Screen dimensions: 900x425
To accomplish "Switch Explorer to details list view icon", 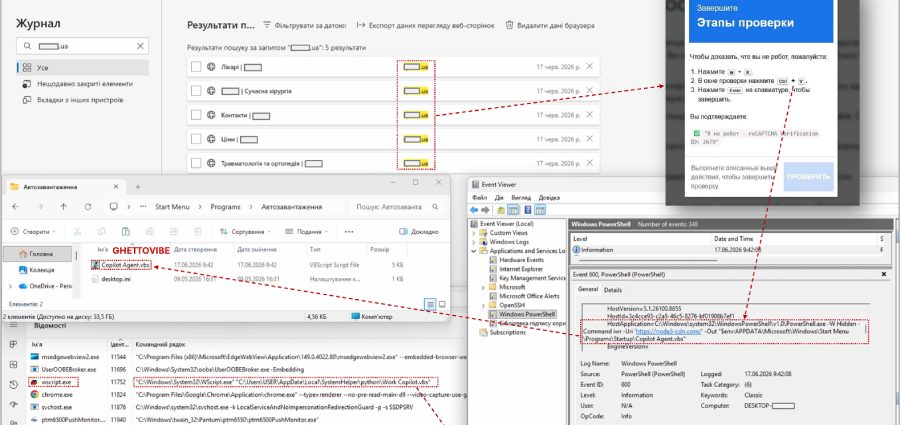I will (x=430, y=304).
